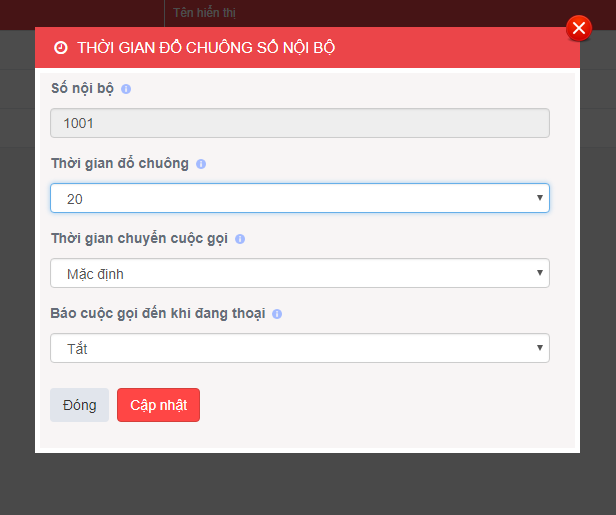Click the Thời gian đổ chuông label

pyautogui.click(x=120, y=163)
